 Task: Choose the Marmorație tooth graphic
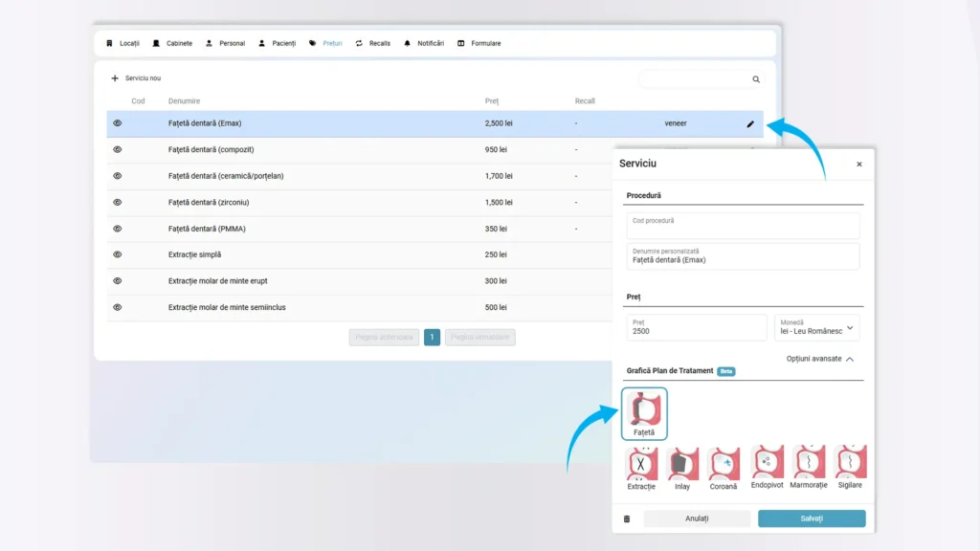[809, 464]
